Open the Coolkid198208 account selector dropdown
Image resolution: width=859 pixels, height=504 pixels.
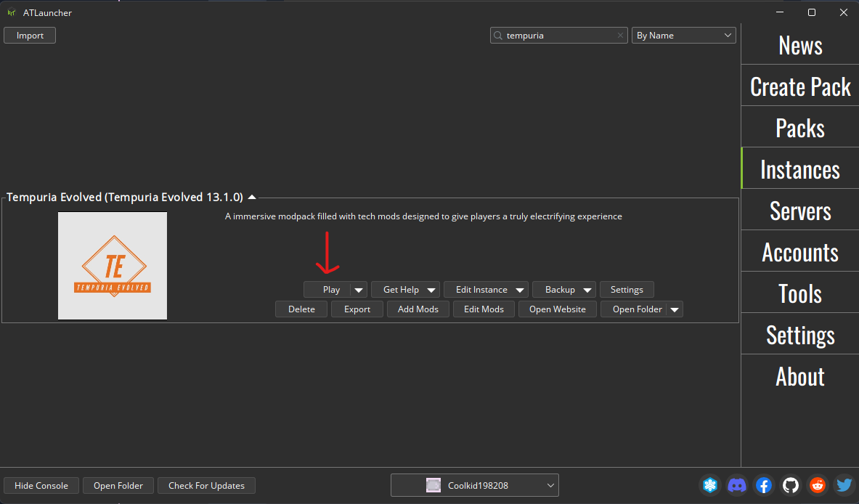click(x=474, y=485)
